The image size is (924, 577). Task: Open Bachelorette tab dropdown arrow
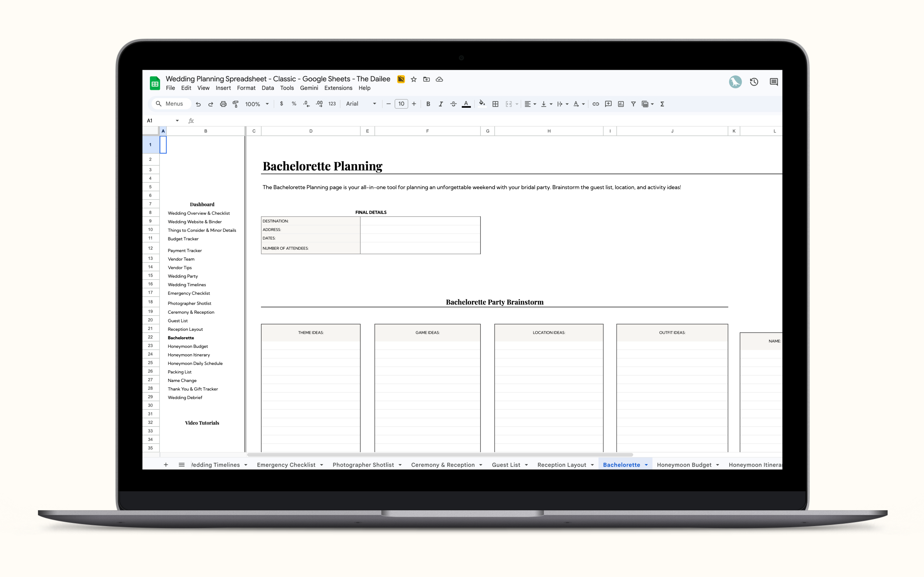(x=646, y=465)
